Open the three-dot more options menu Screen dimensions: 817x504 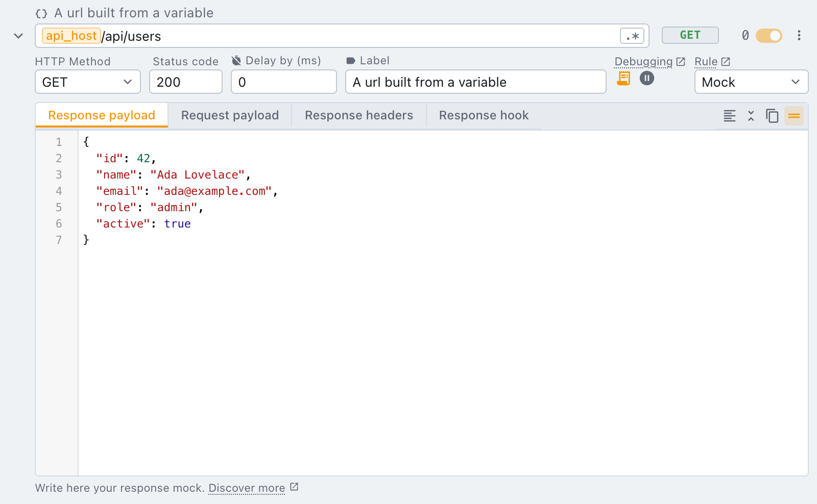click(799, 35)
